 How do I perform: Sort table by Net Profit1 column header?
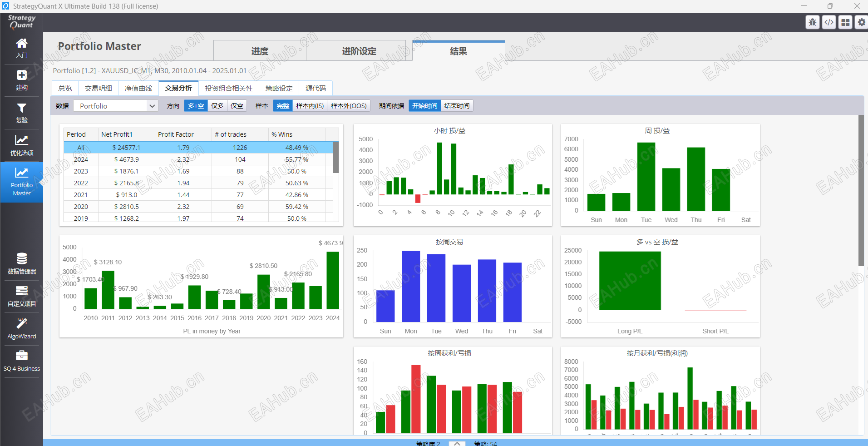point(127,134)
